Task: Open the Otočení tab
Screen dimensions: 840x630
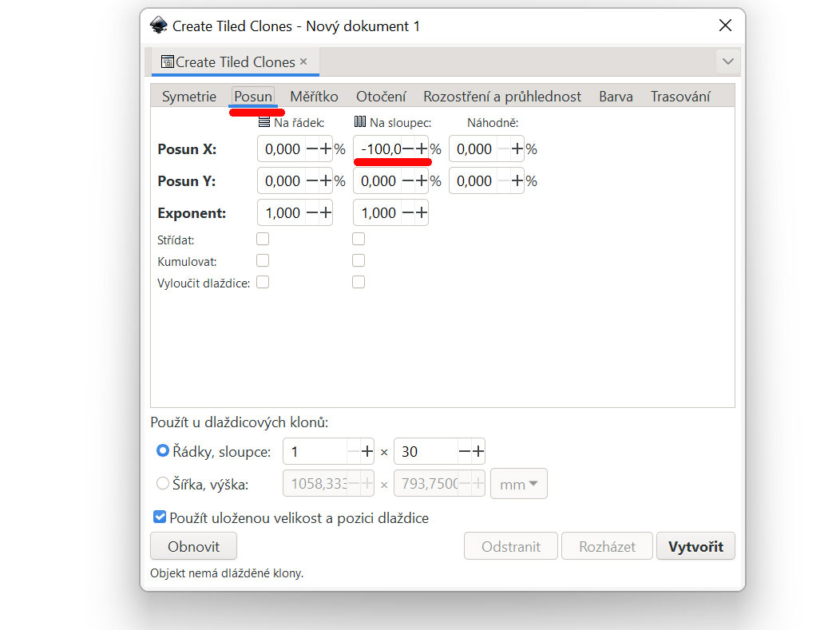Action: pos(381,97)
